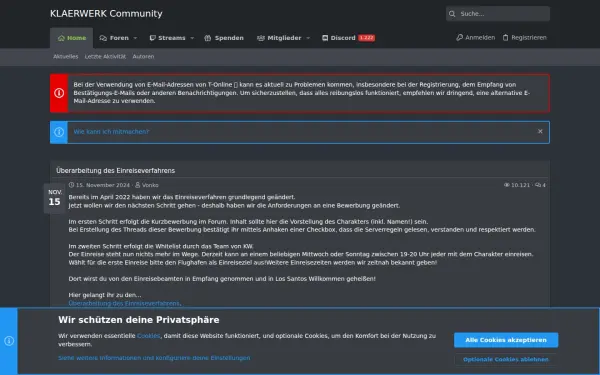Click the info icon on cookie banner
The width and height of the screenshot is (600, 375).
pyautogui.click(x=9, y=341)
